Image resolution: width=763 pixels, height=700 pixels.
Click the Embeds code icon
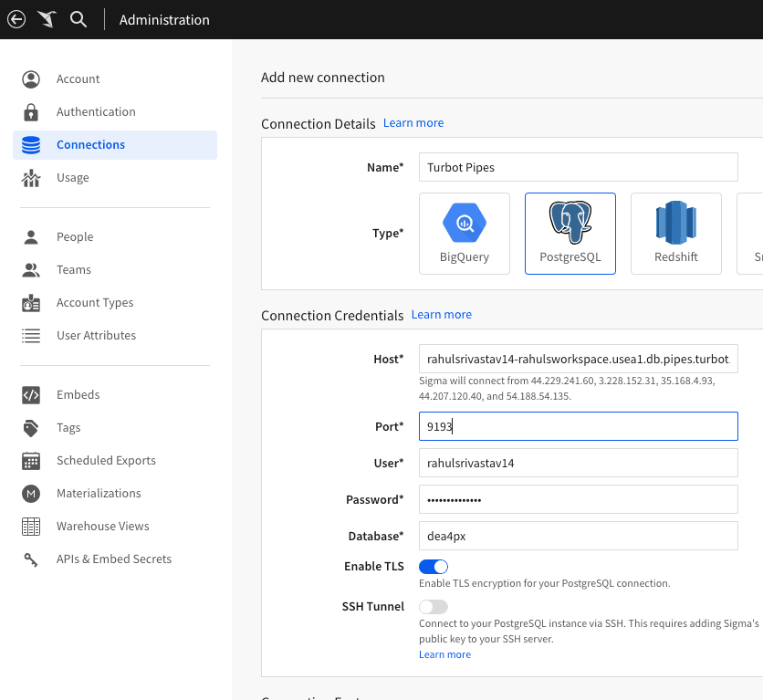[31, 395]
